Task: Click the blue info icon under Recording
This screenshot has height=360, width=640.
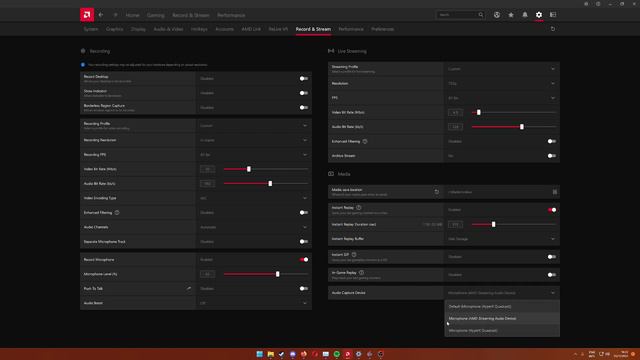Action: coord(83,64)
